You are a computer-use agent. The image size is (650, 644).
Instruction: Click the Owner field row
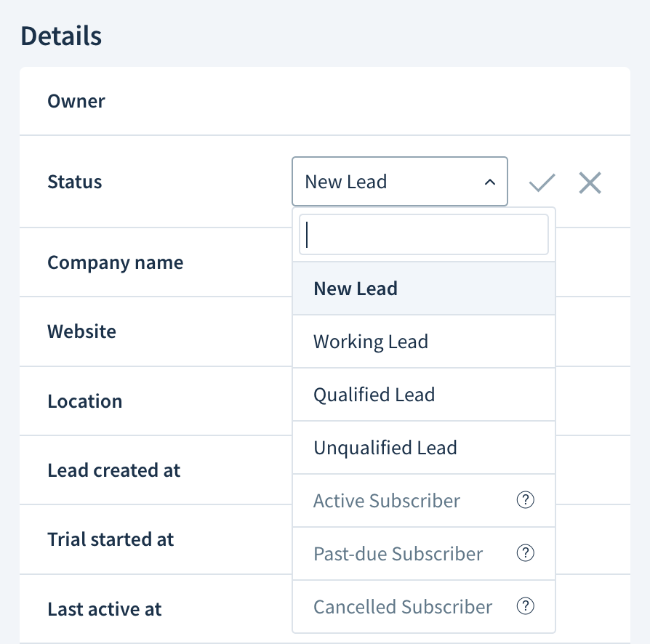324,101
